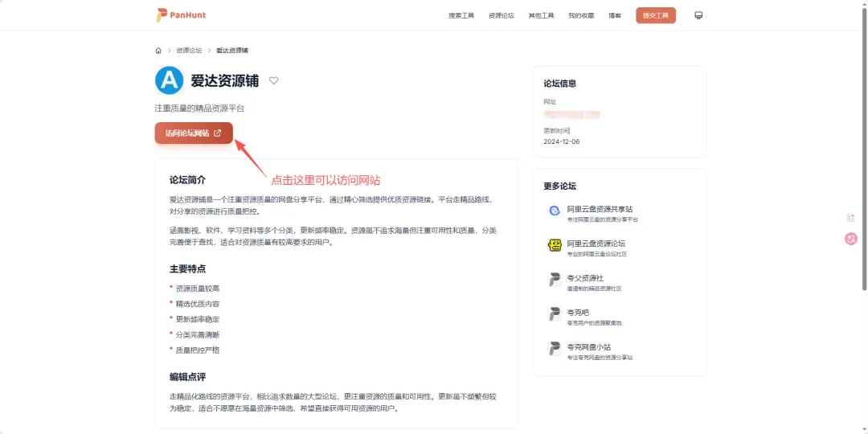
Task: Click the 夸克吧 icon
Action: 555,314
